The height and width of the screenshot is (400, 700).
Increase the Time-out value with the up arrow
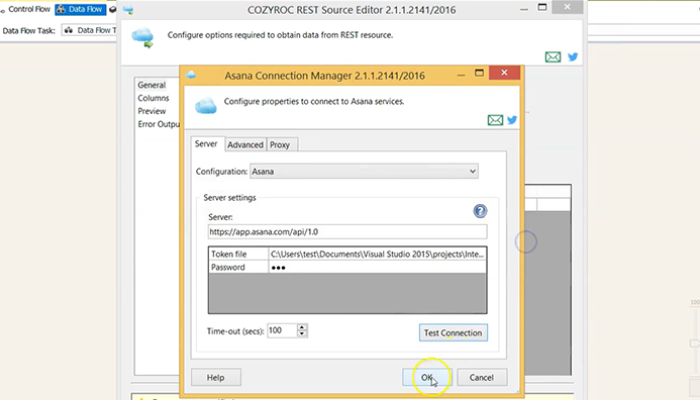tap(302, 327)
